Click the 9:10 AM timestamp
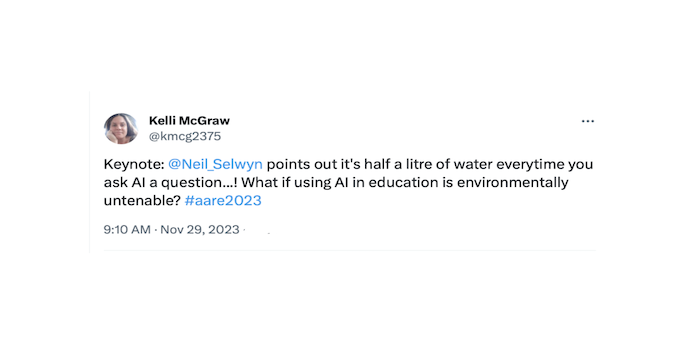Screen dimensions: 680x360 pyautogui.click(x=127, y=229)
